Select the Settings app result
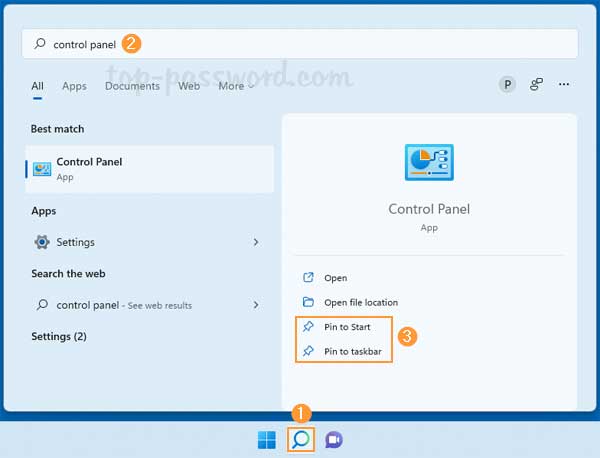600x458 pixels. [x=150, y=242]
